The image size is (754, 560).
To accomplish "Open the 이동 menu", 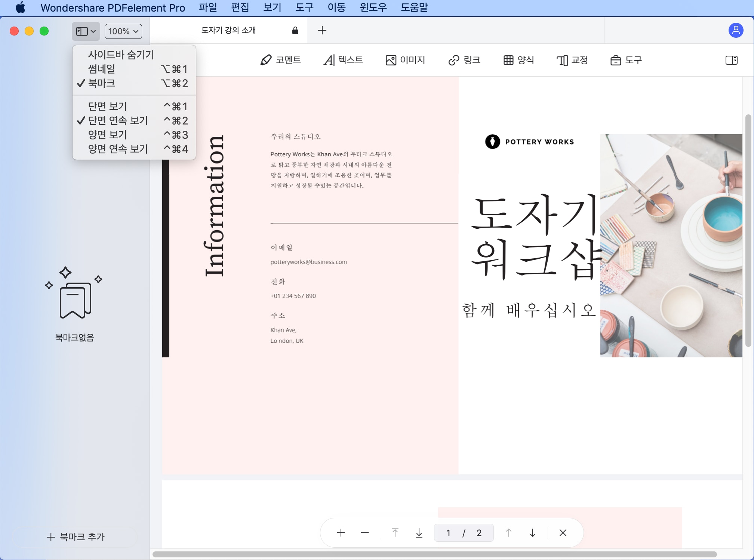I will [336, 7].
